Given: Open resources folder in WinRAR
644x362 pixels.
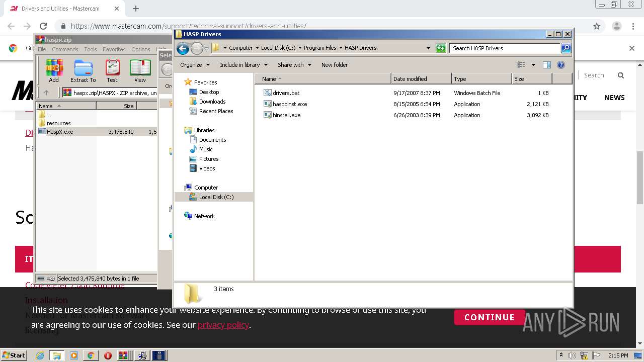Looking at the screenshot, I should pyautogui.click(x=58, y=123).
